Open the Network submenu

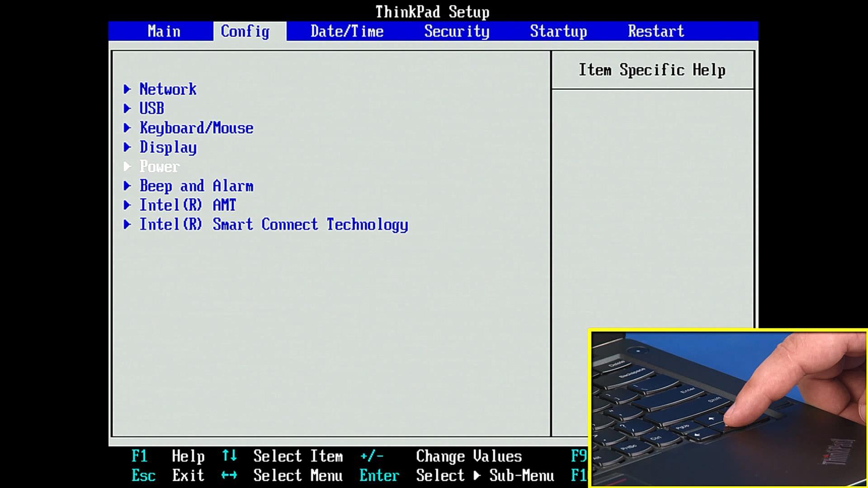tap(168, 89)
